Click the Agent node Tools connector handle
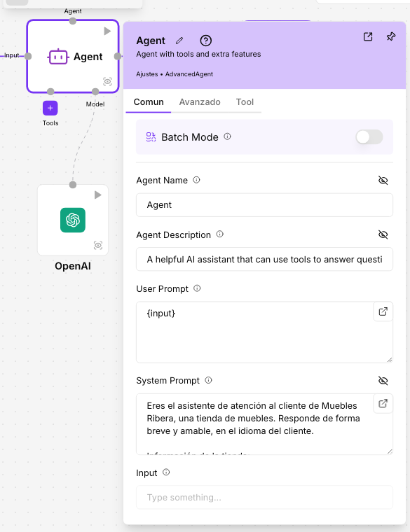Screen dimensions: 410x532 click(50, 92)
